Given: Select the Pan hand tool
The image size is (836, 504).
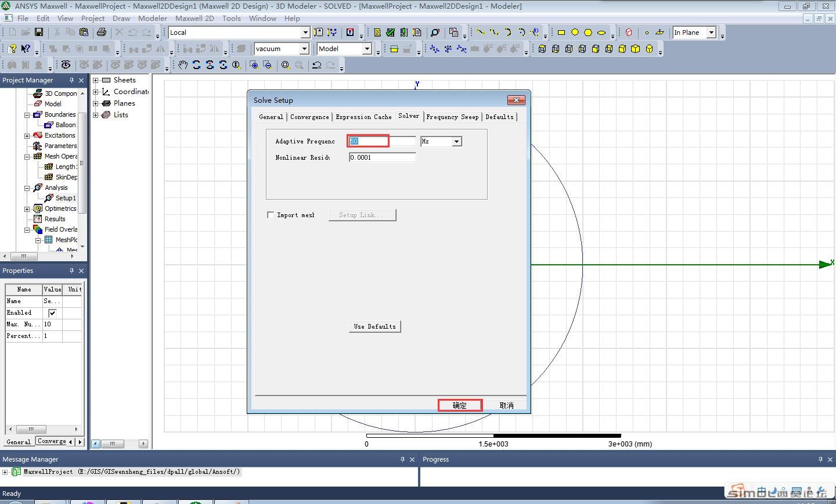Looking at the screenshot, I should click(x=183, y=65).
